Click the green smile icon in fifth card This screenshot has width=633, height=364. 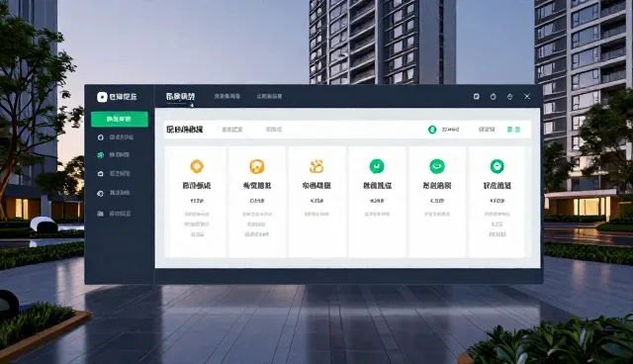pyautogui.click(x=437, y=166)
